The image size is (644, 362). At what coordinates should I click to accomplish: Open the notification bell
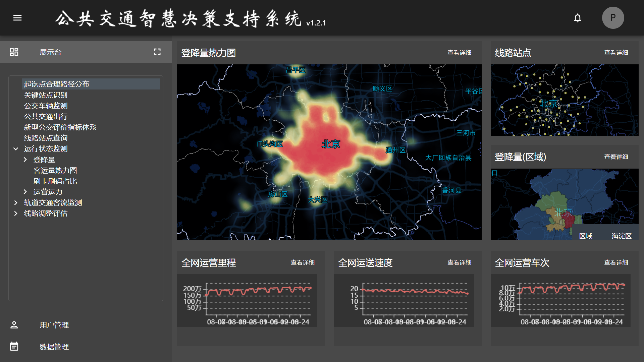click(577, 18)
